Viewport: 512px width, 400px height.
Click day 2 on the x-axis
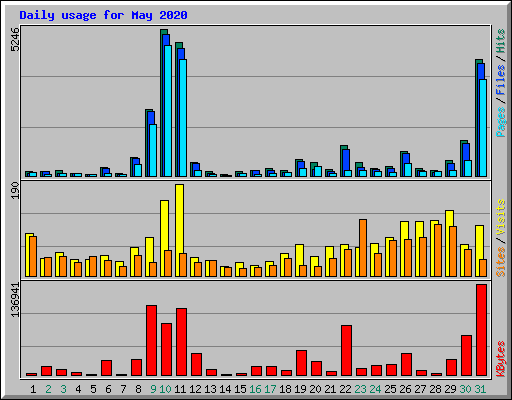coord(48,389)
